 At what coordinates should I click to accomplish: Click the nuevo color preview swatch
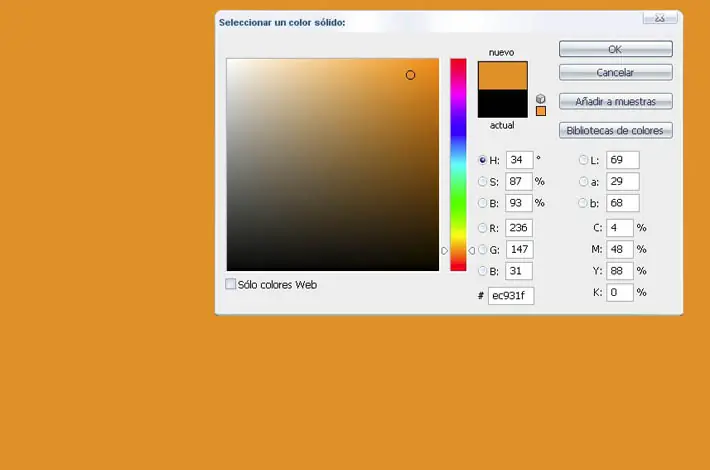pyautogui.click(x=503, y=76)
